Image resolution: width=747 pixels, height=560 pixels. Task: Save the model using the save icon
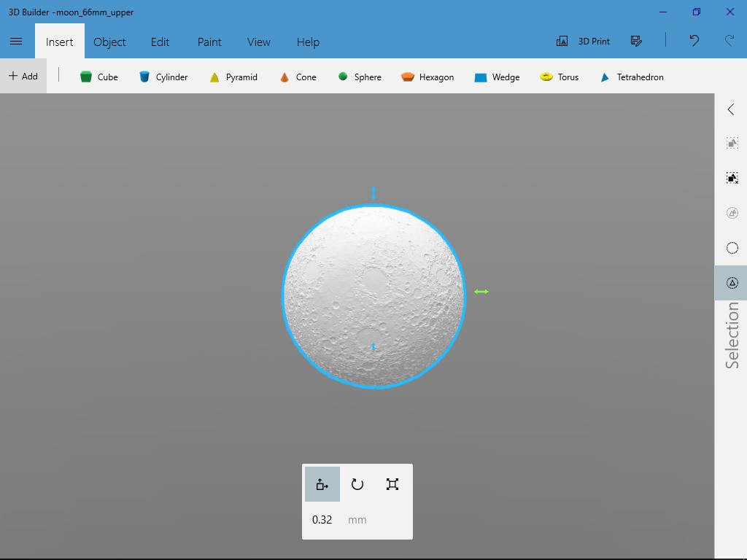[637, 42]
